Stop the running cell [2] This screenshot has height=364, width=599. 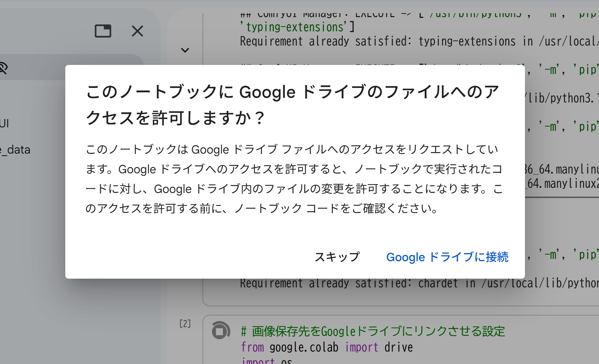click(220, 331)
